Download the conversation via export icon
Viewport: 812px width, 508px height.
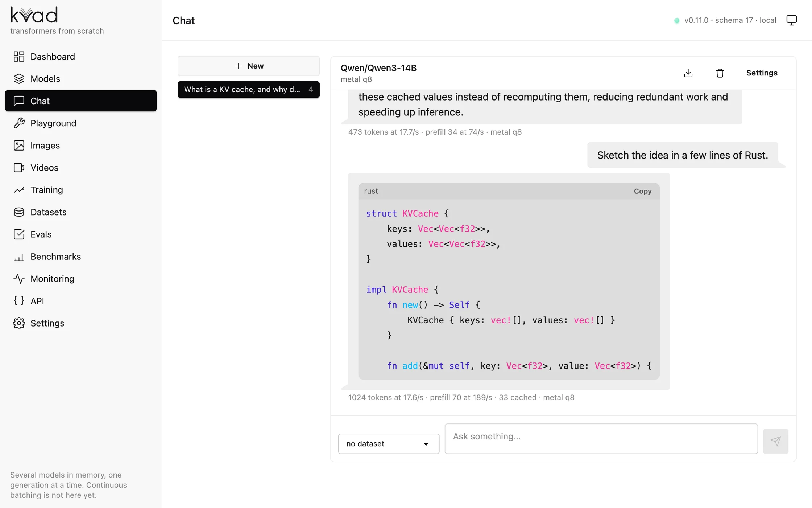click(x=688, y=73)
